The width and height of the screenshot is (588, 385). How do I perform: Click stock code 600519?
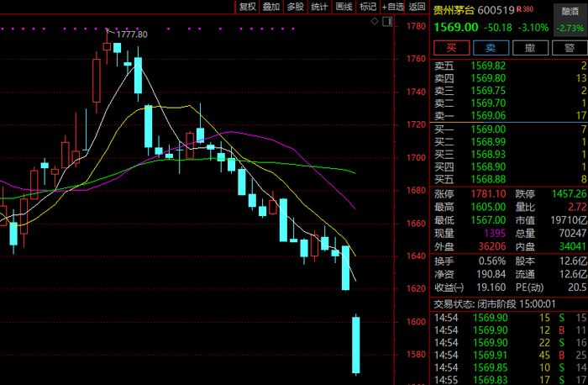click(496, 10)
